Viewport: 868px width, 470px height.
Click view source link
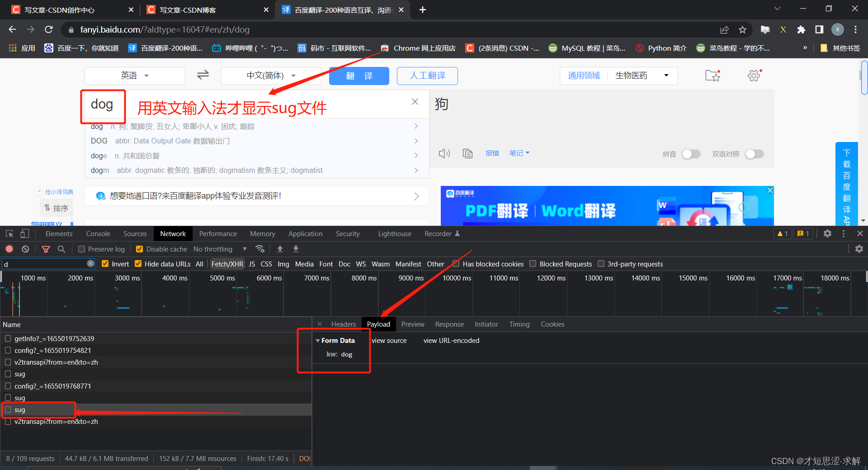coord(389,341)
